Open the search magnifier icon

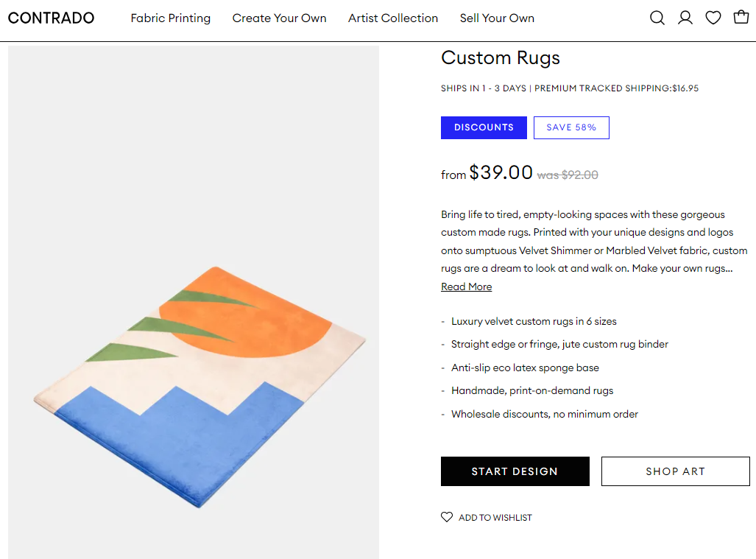657,17
